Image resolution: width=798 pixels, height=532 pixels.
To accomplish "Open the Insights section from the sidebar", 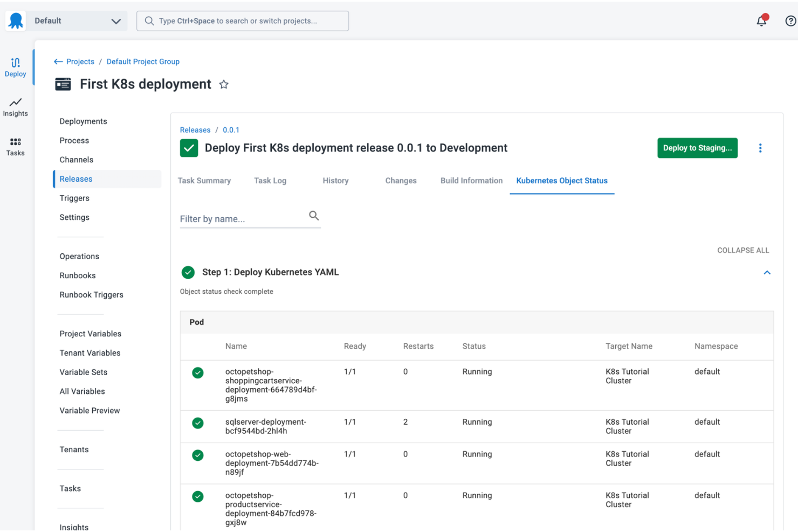I will [x=15, y=107].
